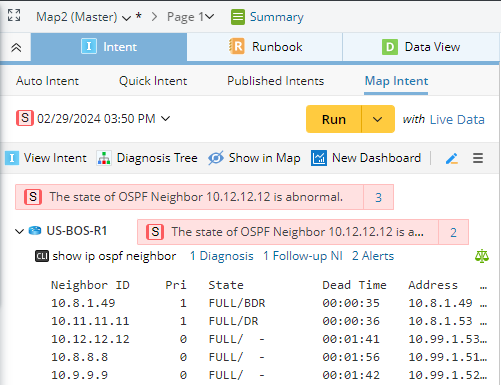Click the fullscreen expand icon
501x385 pixels.
14,15
